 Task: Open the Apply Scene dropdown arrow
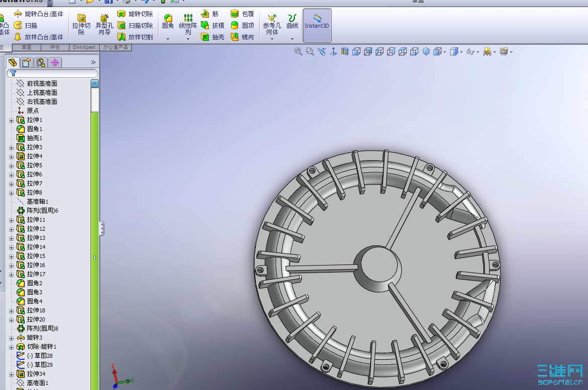(495, 52)
